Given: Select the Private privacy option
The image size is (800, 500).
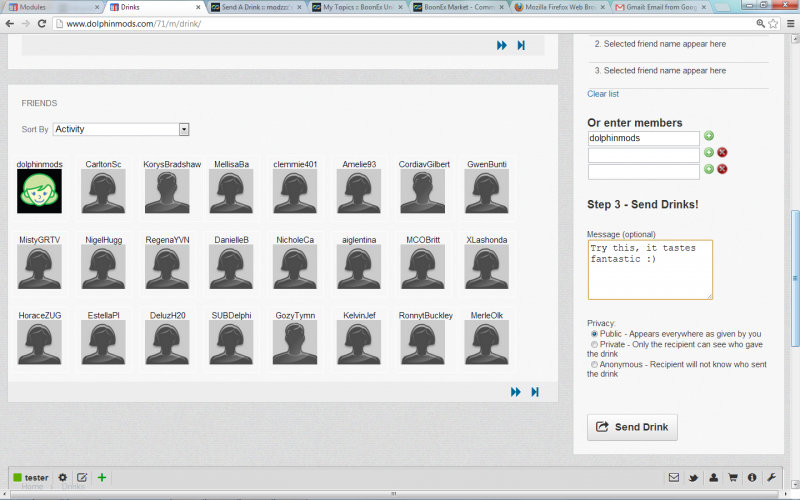Looking at the screenshot, I should pyautogui.click(x=595, y=344).
